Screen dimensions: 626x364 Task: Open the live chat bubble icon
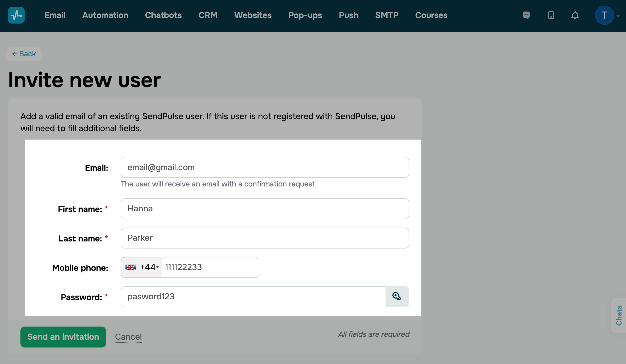(526, 15)
